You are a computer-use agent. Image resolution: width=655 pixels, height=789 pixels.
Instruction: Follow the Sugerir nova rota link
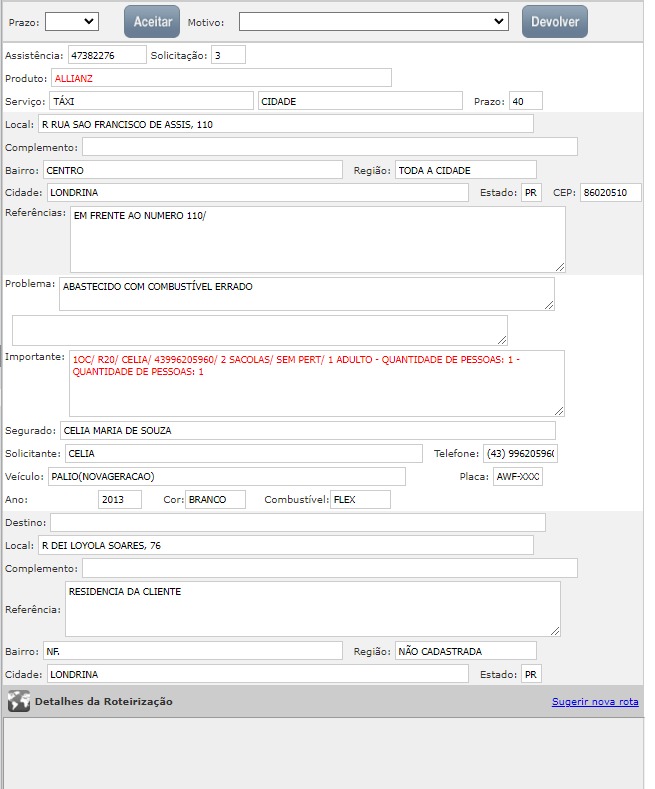coord(594,701)
